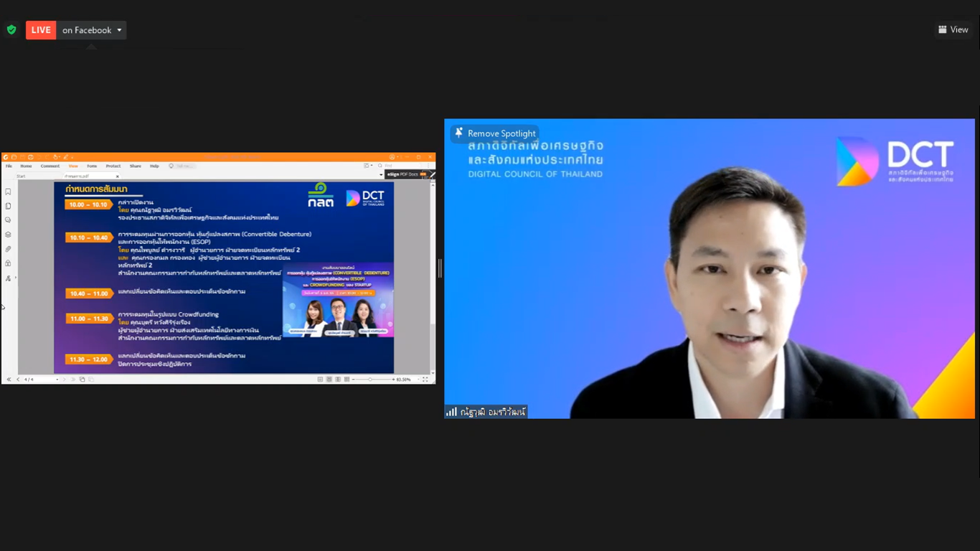Image resolution: width=980 pixels, height=551 pixels.
Task: Click the speaker photo thumbnail on the slide
Action: click(338, 299)
